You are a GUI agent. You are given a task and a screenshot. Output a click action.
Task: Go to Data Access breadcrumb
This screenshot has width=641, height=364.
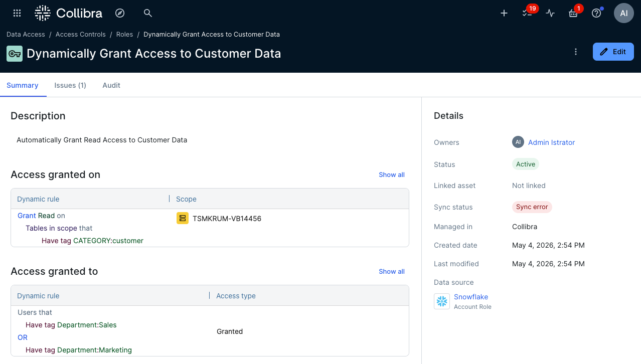(x=26, y=35)
